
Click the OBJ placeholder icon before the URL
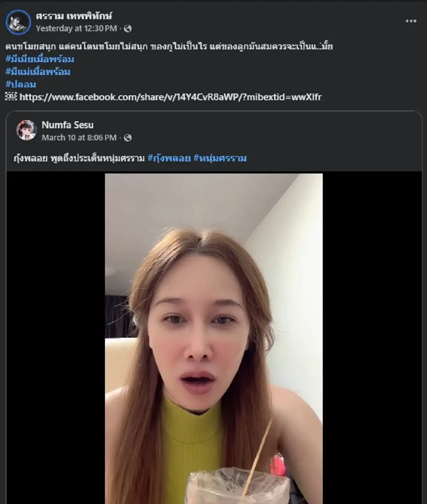11,96
